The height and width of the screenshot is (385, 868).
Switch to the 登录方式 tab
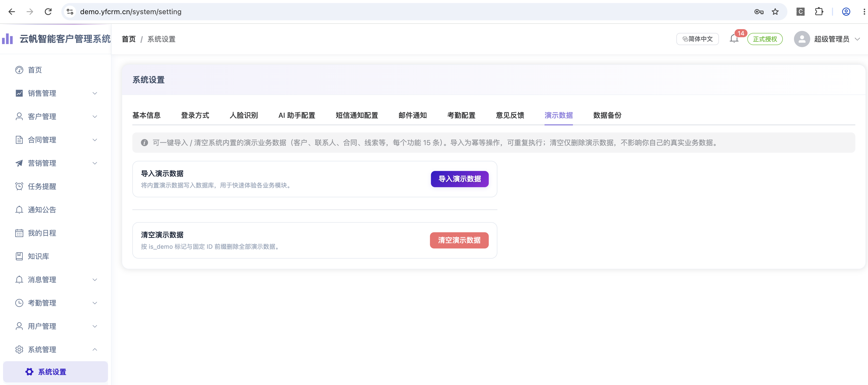(195, 115)
